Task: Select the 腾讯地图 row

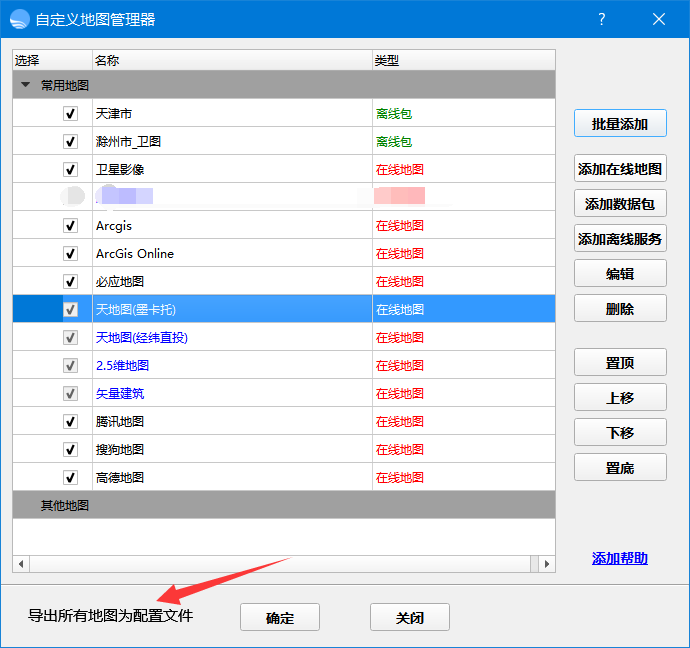Action: [120, 422]
